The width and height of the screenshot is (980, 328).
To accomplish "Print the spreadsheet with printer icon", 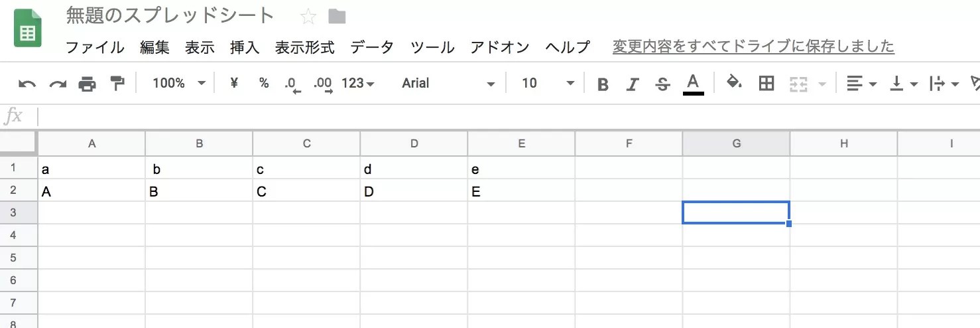I will (88, 84).
